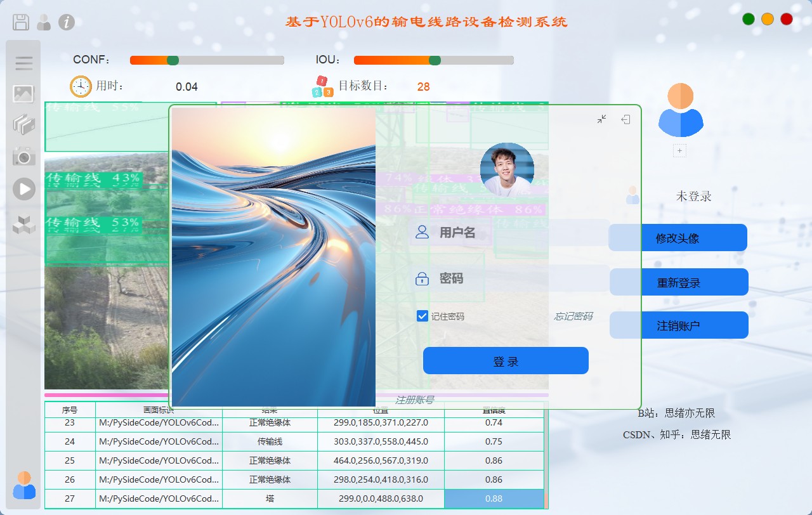Image resolution: width=812 pixels, height=515 pixels.
Task: Select table row 23 index cell
Action: (x=70, y=422)
